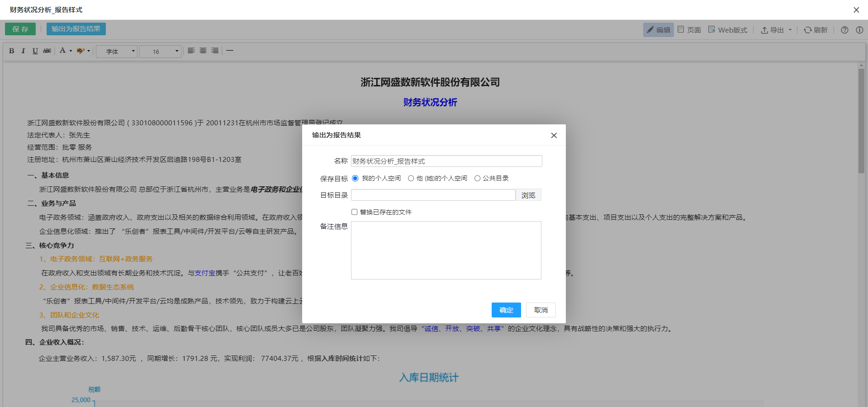Choose 公共目录 as save target
868x407 pixels.
click(477, 178)
